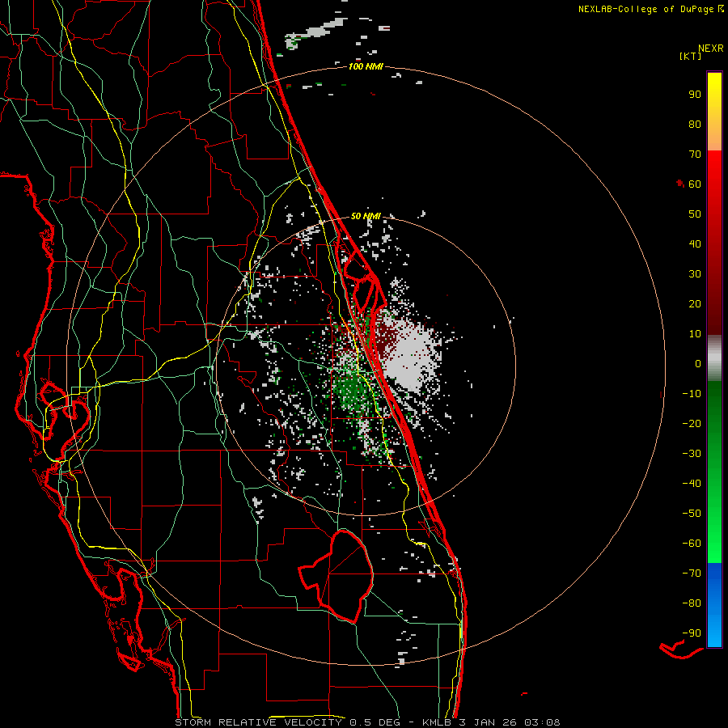Screen dimensions: 728x728
Task: Select the -30 knot scale label
Action: 692,454
